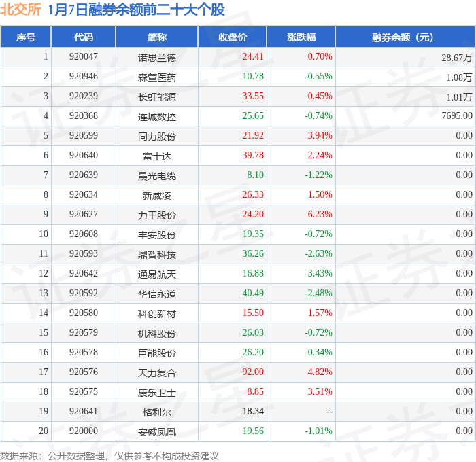Image resolution: width=476 pixels, height=462 pixels.
Task: Click the 融券余额（元） column header
Action: 405,37
